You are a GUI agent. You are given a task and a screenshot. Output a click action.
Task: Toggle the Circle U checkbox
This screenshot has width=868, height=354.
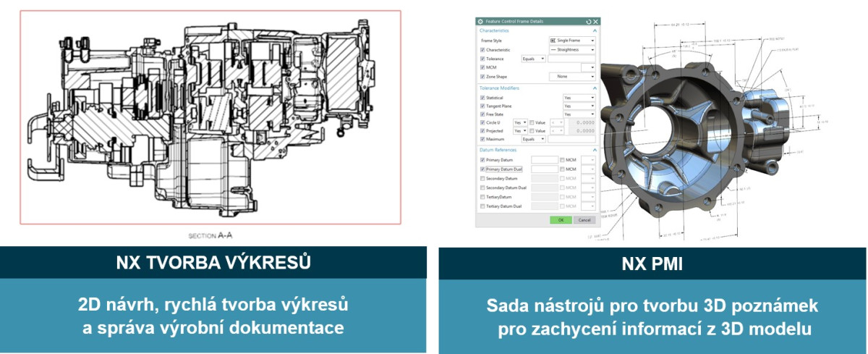pos(482,123)
